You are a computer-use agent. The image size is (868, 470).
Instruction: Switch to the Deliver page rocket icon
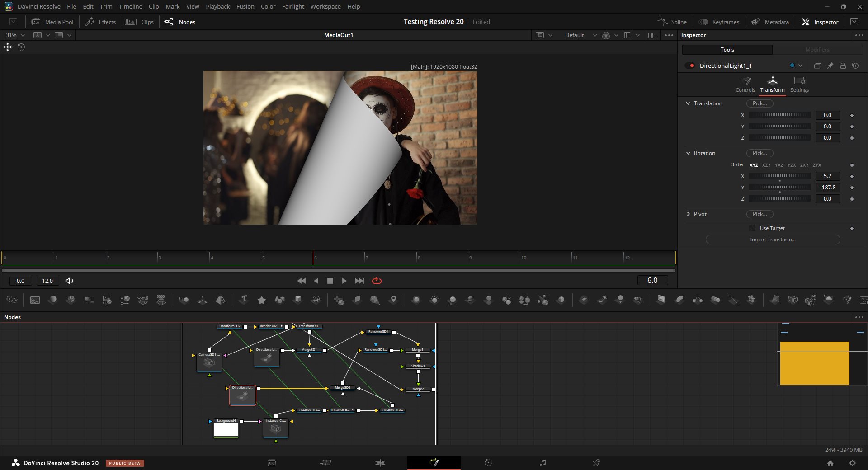pyautogui.click(x=597, y=463)
